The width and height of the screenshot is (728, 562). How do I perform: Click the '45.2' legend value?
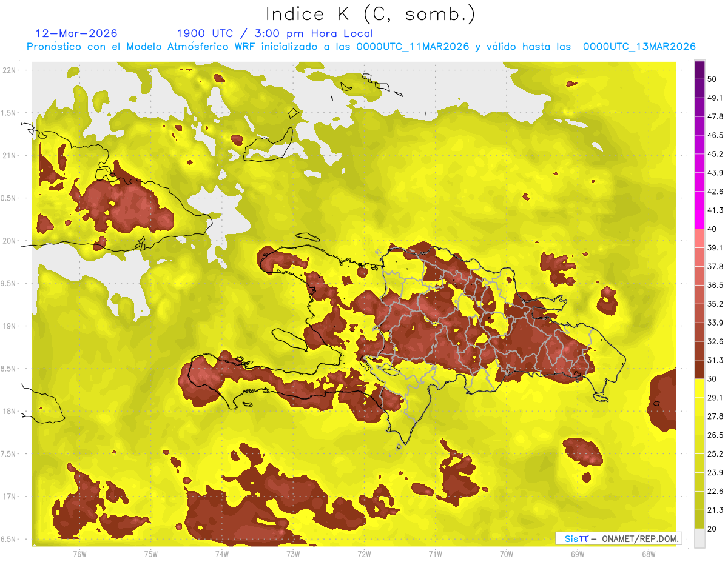pos(715,154)
